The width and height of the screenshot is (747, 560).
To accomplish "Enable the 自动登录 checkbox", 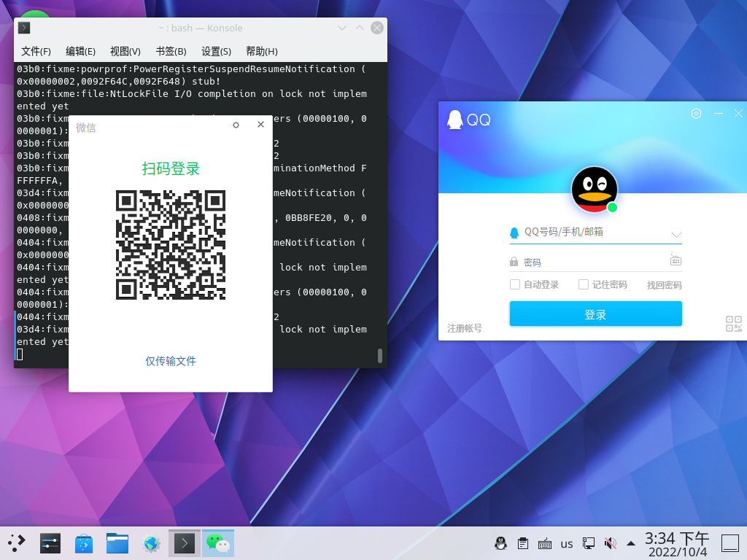I will click(515, 284).
